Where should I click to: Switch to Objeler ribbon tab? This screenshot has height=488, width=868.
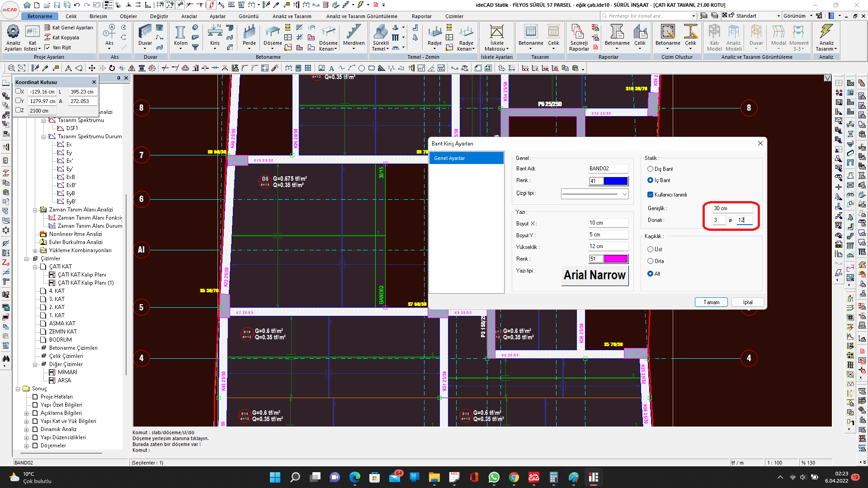tap(128, 16)
